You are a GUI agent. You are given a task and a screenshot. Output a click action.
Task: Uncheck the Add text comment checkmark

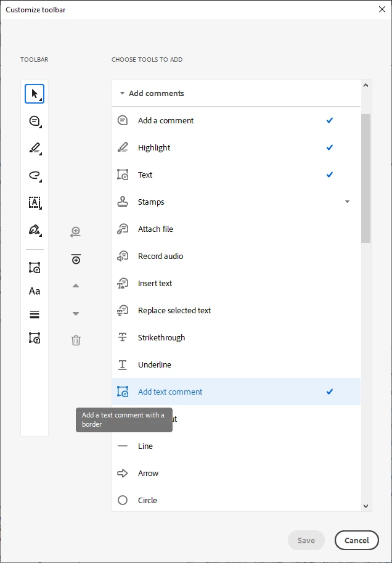[x=330, y=392]
